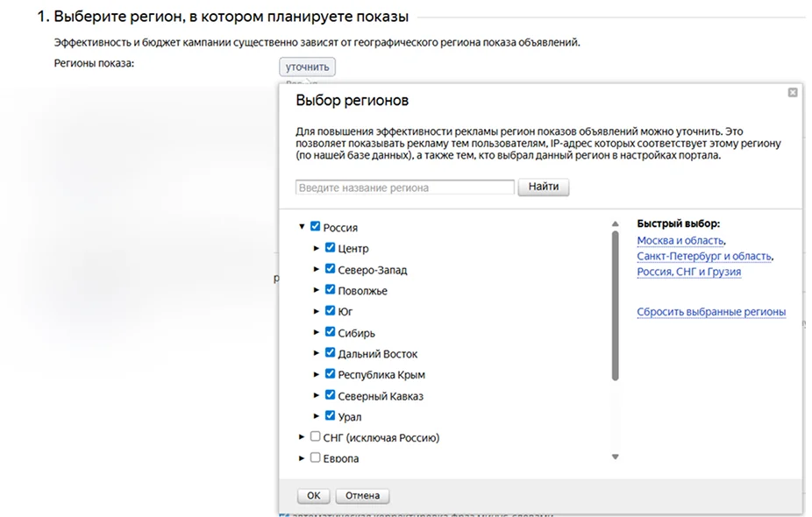Uncheck the Россия checkbox

[x=316, y=227]
